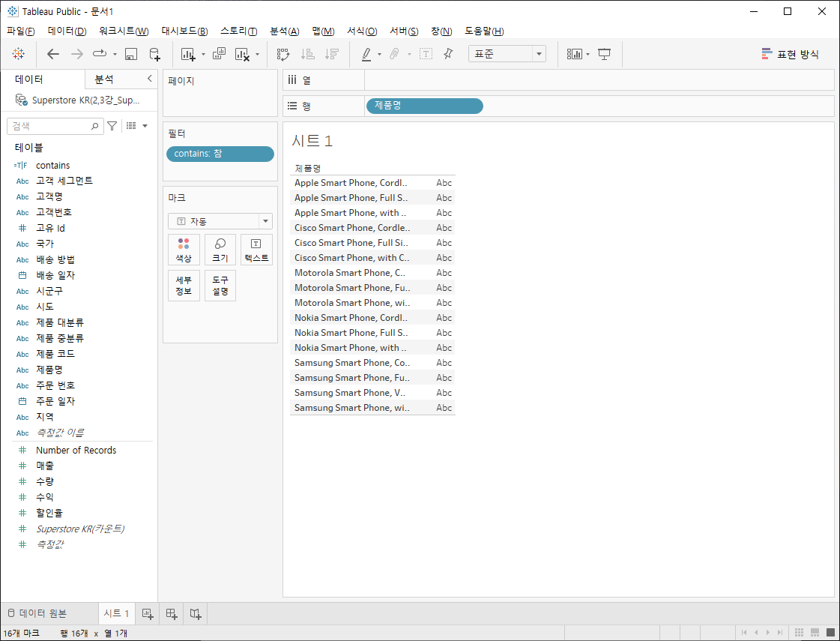Open dropdown arrow next to highlight icon
This screenshot has width=840, height=641.
tap(379, 54)
